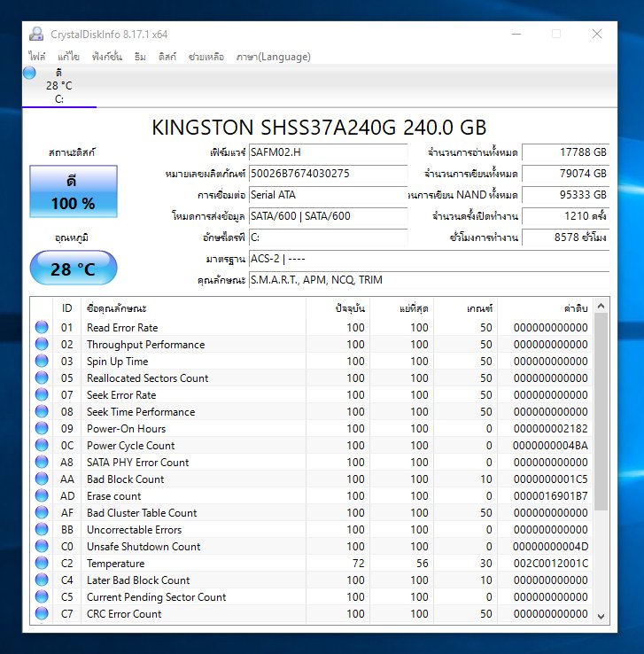Click the status orb beside Temperature row
This screenshot has height=654, width=644.
(42, 564)
